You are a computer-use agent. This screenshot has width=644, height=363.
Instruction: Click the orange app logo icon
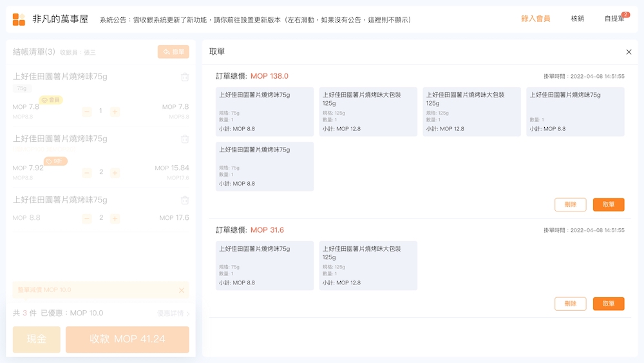point(19,19)
